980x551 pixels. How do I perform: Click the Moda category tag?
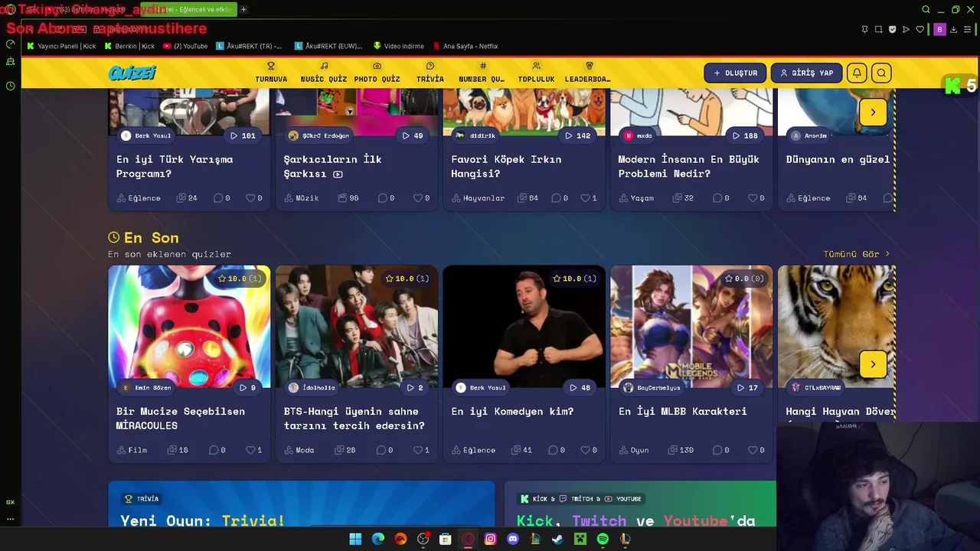pyautogui.click(x=299, y=450)
